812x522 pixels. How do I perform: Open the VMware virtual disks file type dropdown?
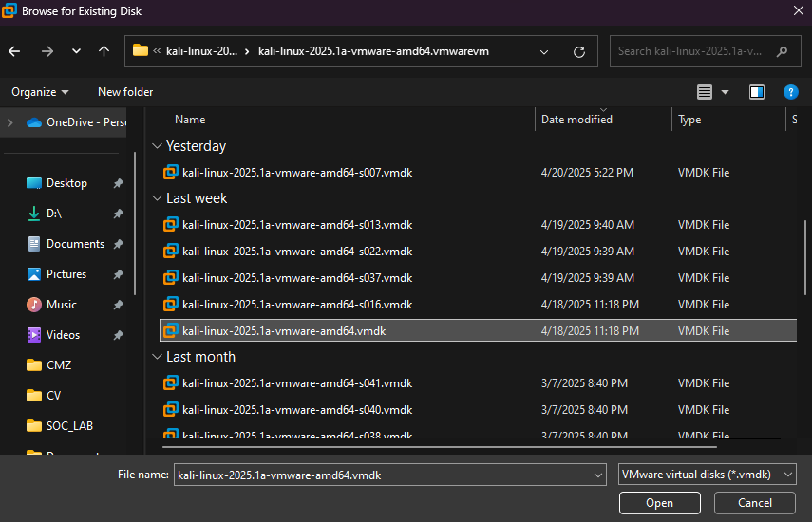[x=707, y=475]
